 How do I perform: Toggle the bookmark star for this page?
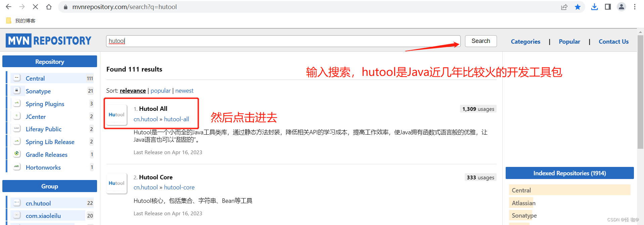[578, 7]
